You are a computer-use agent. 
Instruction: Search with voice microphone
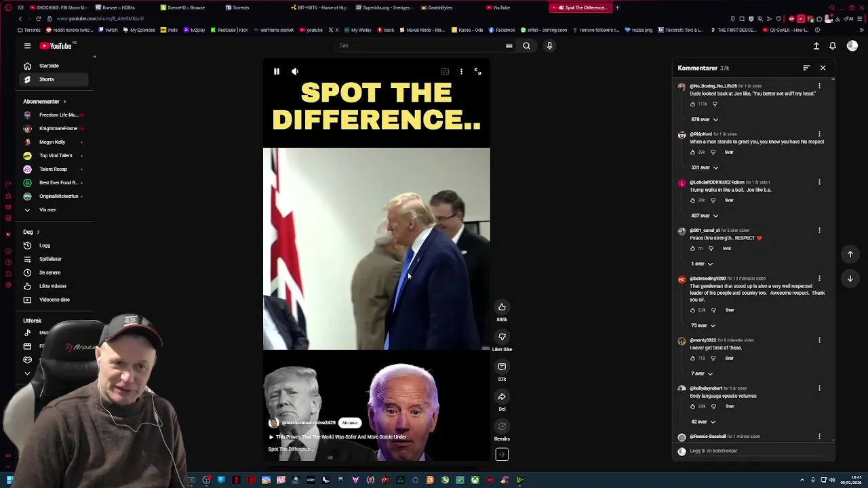[x=549, y=45]
